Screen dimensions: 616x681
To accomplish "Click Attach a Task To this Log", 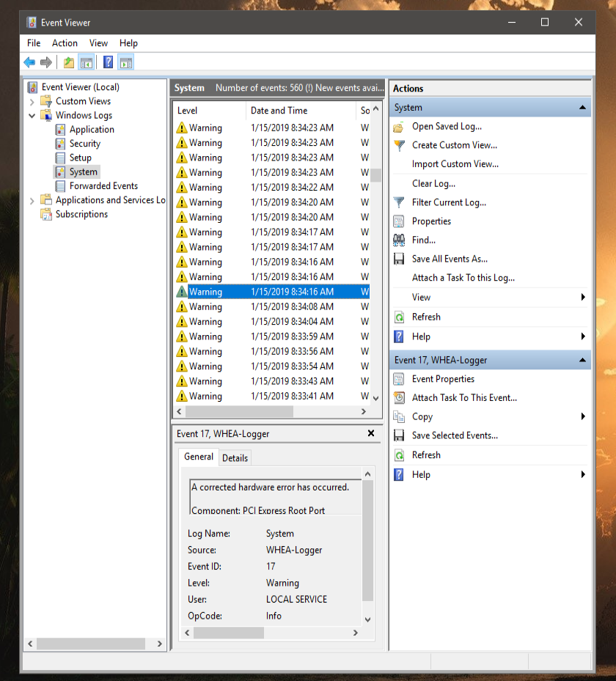I will [x=463, y=278].
